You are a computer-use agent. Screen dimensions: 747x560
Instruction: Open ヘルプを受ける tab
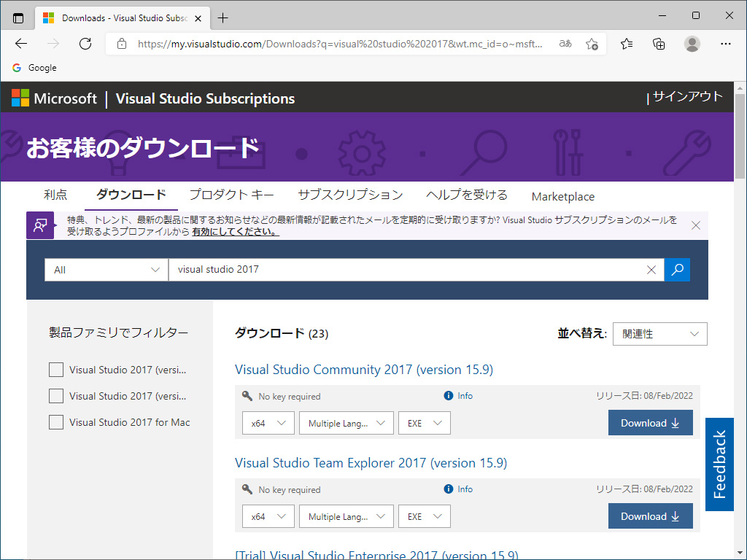(467, 195)
